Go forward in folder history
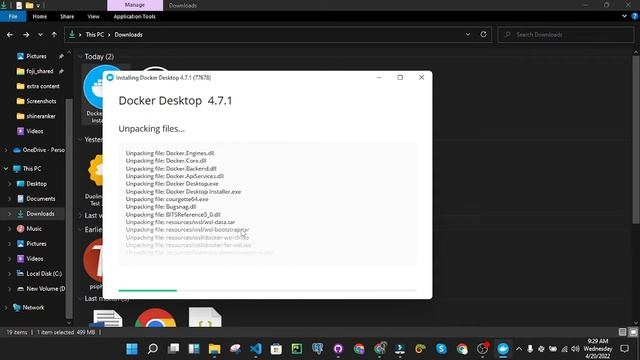This screenshot has width=640, height=360. coord(26,35)
